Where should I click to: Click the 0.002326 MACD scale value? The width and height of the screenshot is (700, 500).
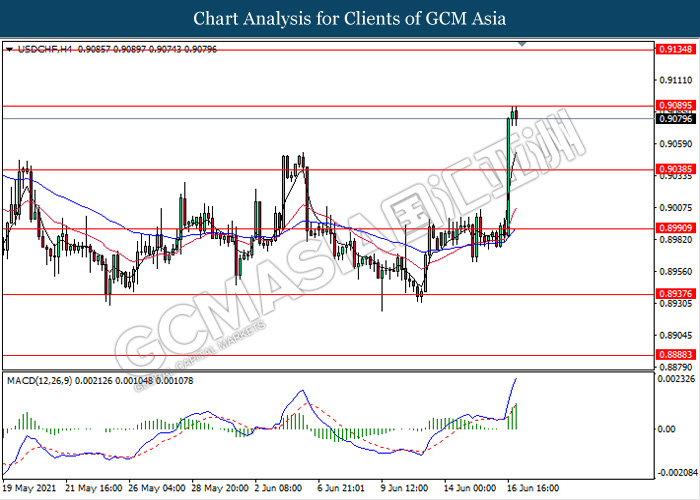click(674, 380)
